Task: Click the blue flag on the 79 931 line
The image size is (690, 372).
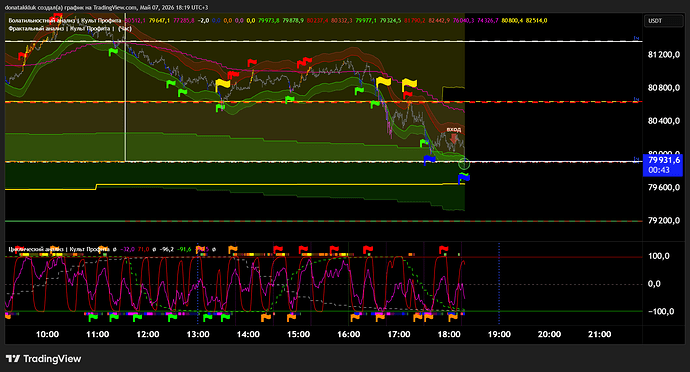Action: pos(429,159)
